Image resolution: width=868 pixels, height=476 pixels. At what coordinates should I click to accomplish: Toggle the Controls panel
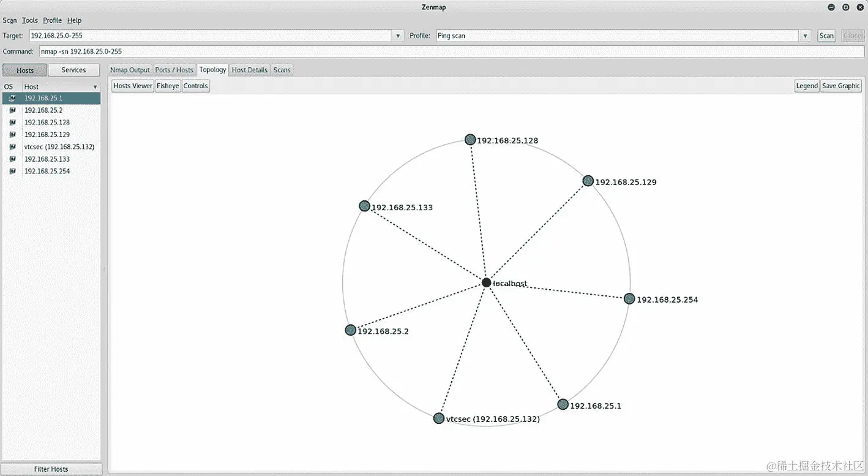click(x=196, y=86)
